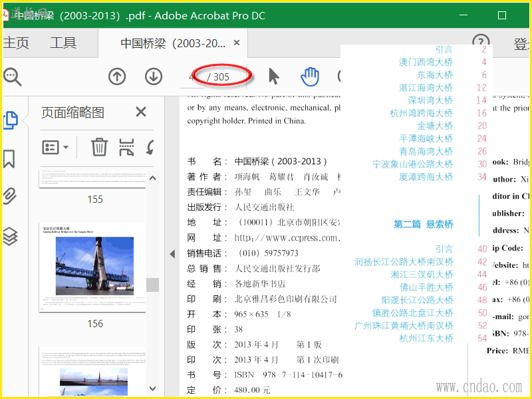
Task: Click the 润扬长江公路大桥南汊桥 contents entry
Action: 404,262
